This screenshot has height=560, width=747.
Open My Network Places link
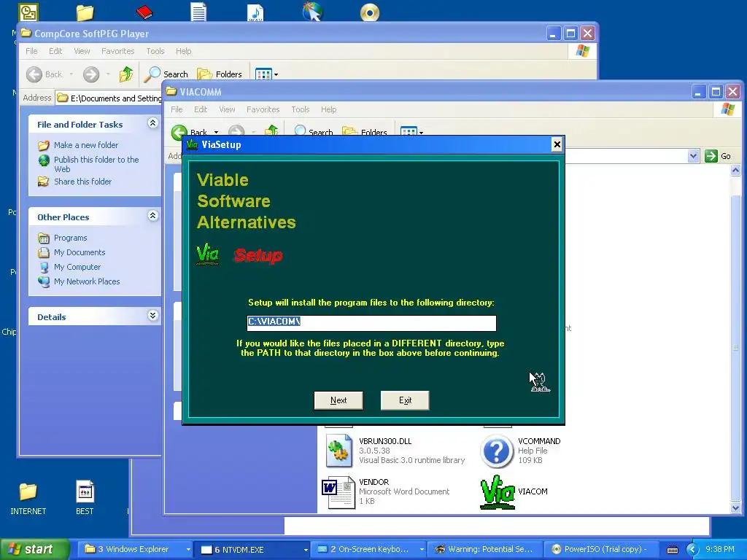click(x=87, y=281)
